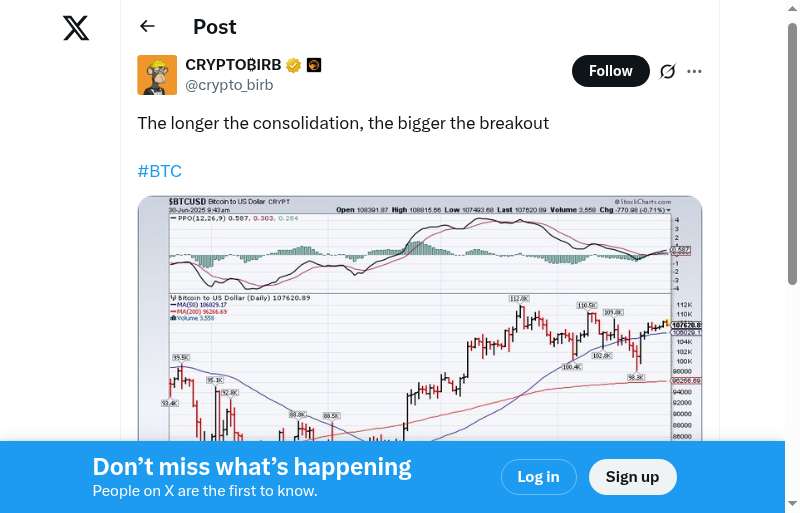Click the gold verified badge
This screenshot has width=800, height=513.
(x=293, y=66)
